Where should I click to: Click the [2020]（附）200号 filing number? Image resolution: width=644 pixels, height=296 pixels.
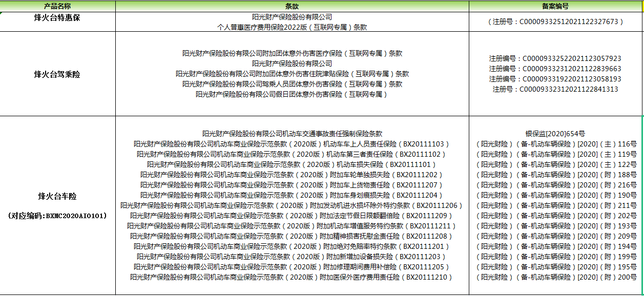[x=555, y=277]
